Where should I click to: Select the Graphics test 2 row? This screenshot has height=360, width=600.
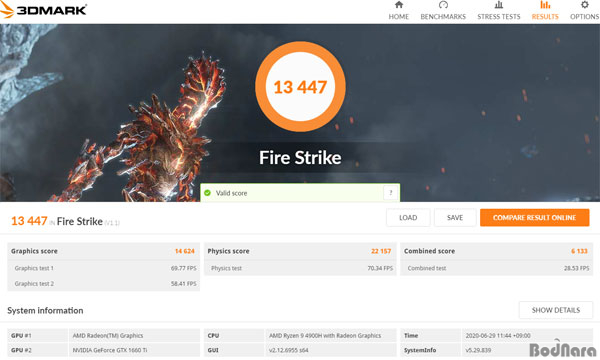click(103, 283)
